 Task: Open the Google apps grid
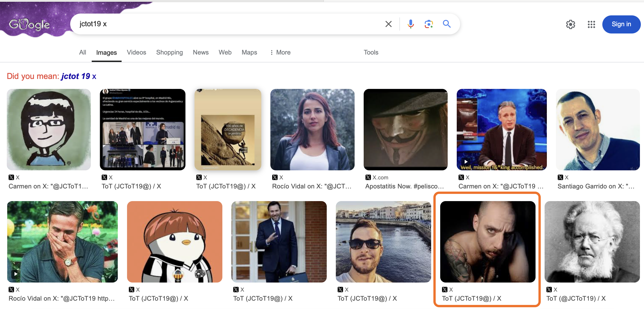tap(591, 24)
